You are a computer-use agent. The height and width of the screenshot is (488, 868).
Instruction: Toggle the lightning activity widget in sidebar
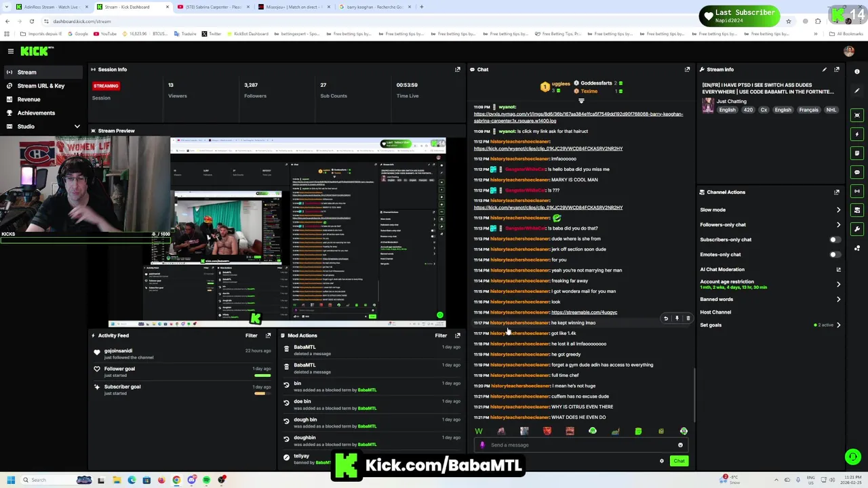(857, 134)
